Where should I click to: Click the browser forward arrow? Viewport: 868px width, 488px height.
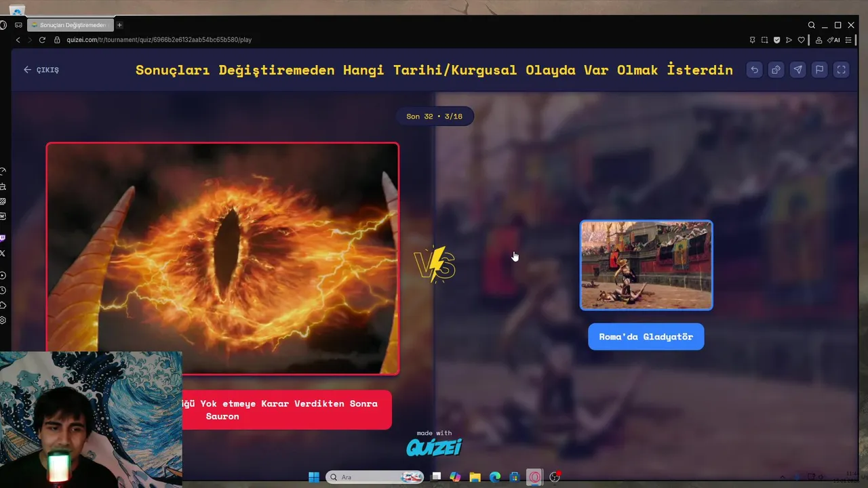tap(30, 40)
